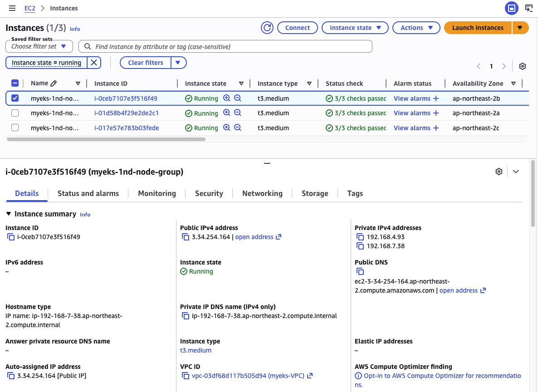Open the CloudShell icon in top bar
The image size is (538, 392).
pyautogui.click(x=528, y=8)
